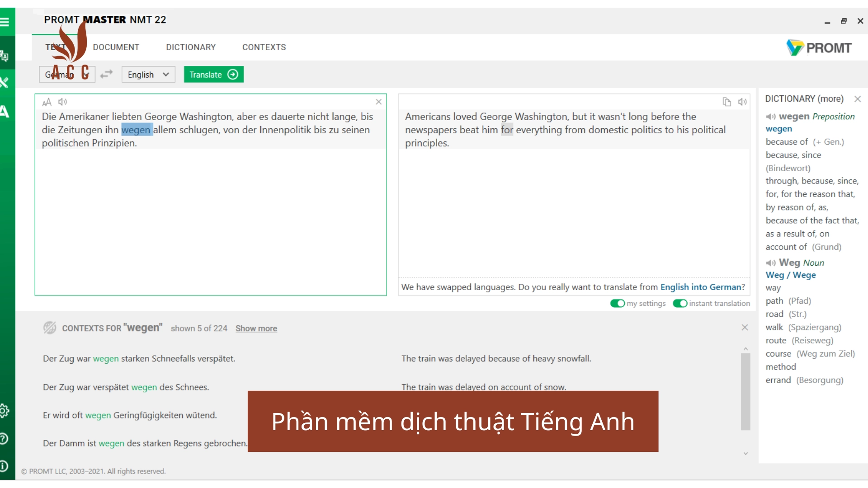Click the route (Reiseweg) dictionary translation
The image size is (868, 488).
point(799,340)
